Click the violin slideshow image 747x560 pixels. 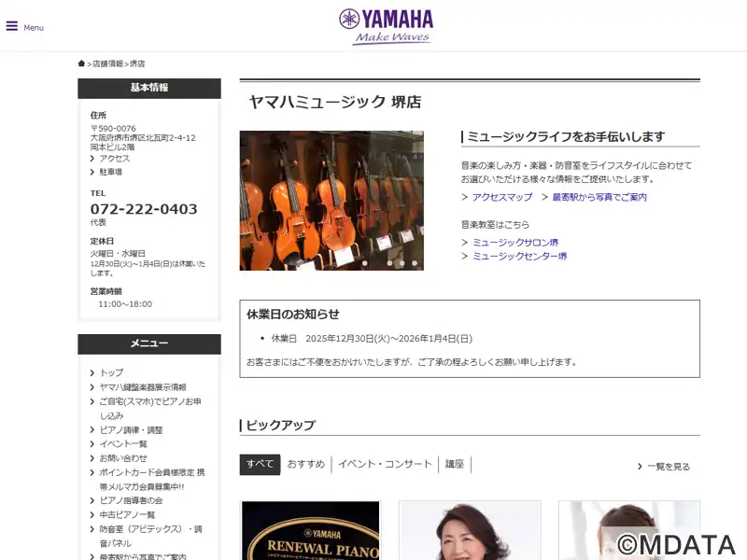(x=331, y=201)
